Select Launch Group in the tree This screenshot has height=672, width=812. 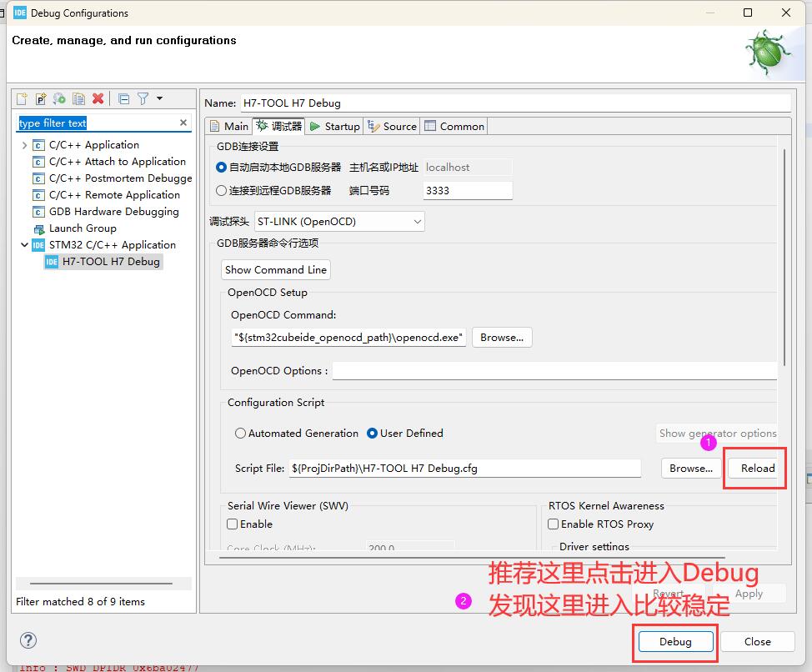83,228
